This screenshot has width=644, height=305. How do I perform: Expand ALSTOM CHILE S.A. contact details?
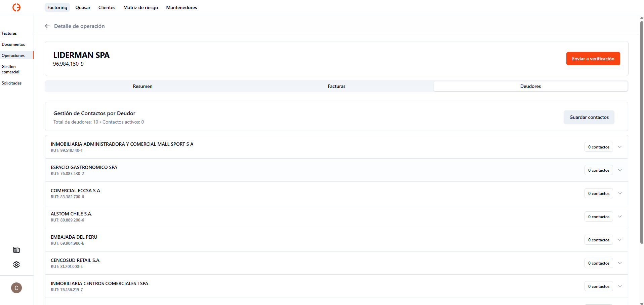[x=620, y=216]
